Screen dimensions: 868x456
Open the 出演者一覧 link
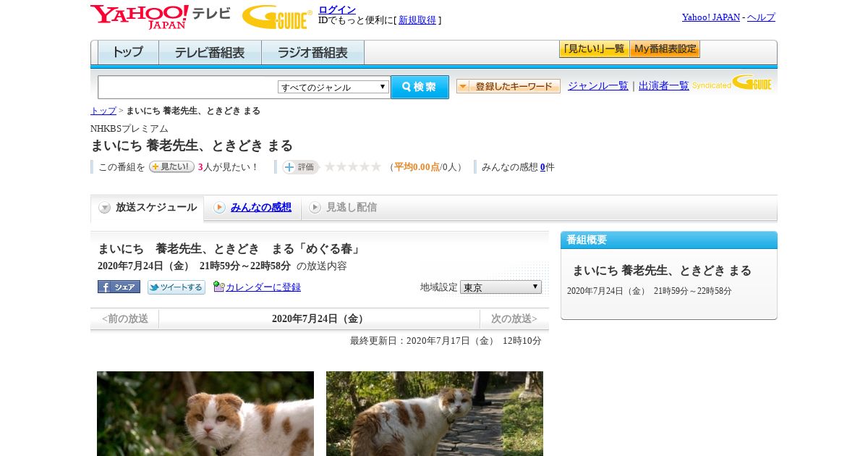pyautogui.click(x=664, y=85)
